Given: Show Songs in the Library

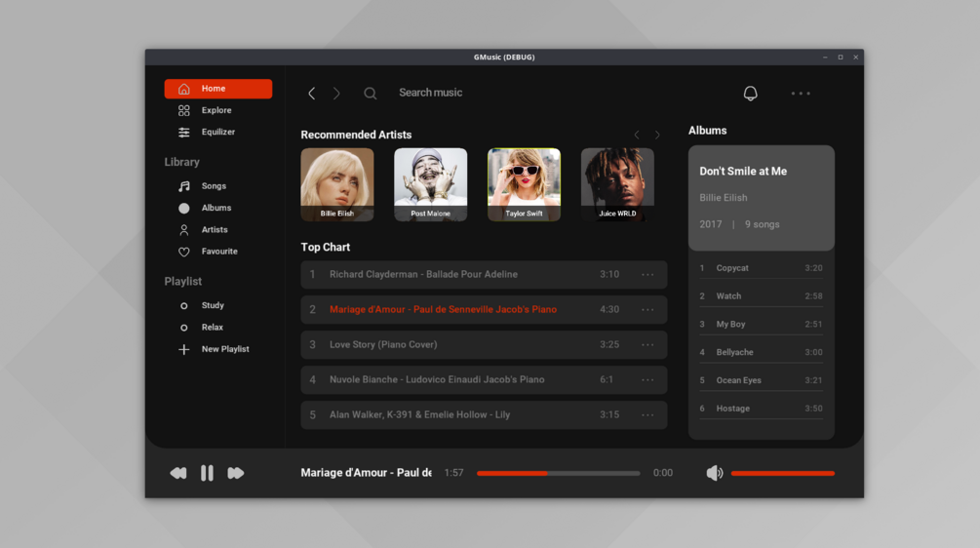Looking at the screenshot, I should point(214,186).
